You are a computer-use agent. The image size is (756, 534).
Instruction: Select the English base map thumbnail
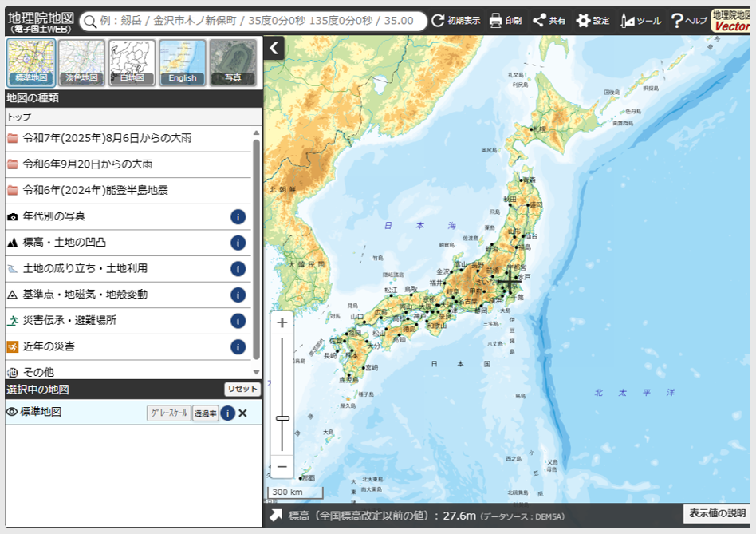click(x=183, y=63)
